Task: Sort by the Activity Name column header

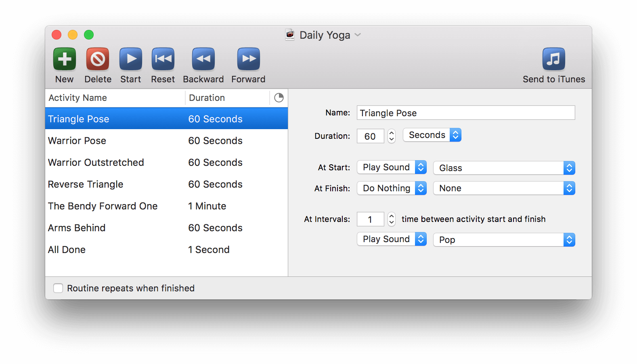Action: pyautogui.click(x=115, y=98)
